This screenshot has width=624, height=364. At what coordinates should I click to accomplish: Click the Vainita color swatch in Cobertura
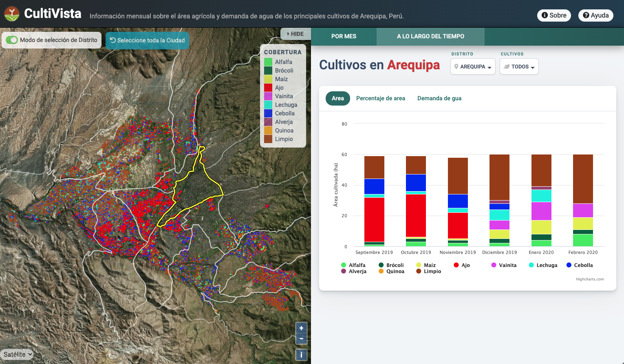[x=268, y=96]
